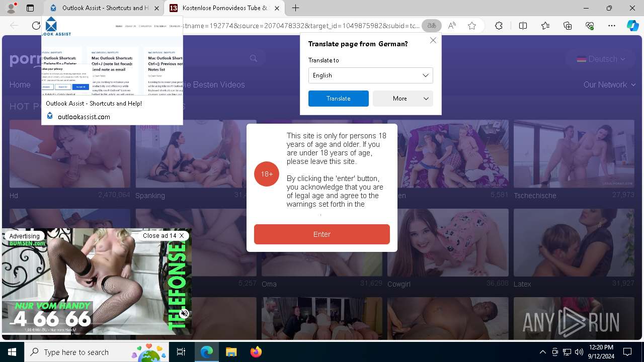
Task: Click inside the address bar URL
Action: [302, 26]
